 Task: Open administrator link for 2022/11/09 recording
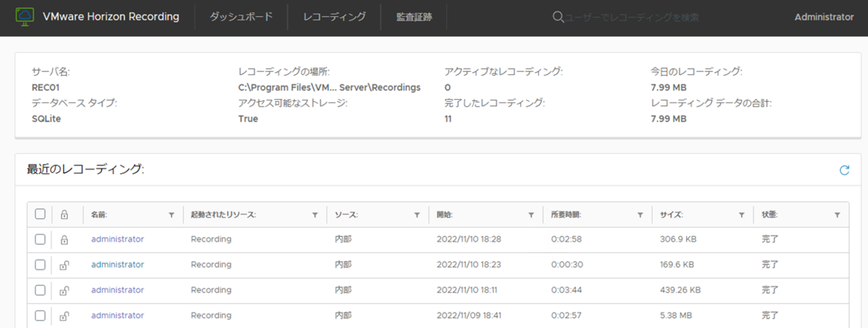117,315
